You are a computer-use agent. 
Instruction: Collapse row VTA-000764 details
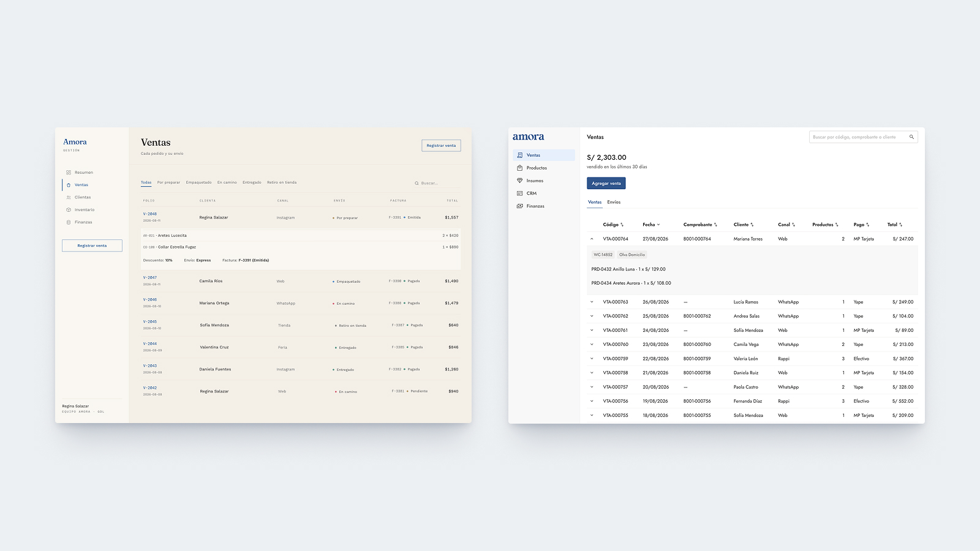click(592, 239)
